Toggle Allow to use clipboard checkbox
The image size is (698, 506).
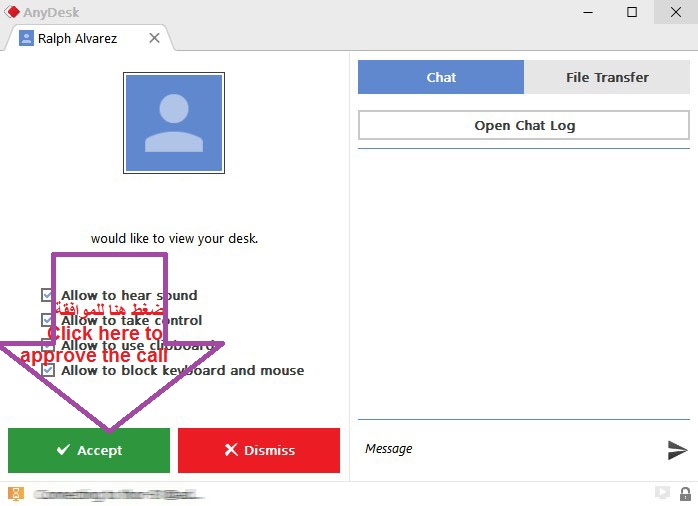pyautogui.click(x=47, y=345)
